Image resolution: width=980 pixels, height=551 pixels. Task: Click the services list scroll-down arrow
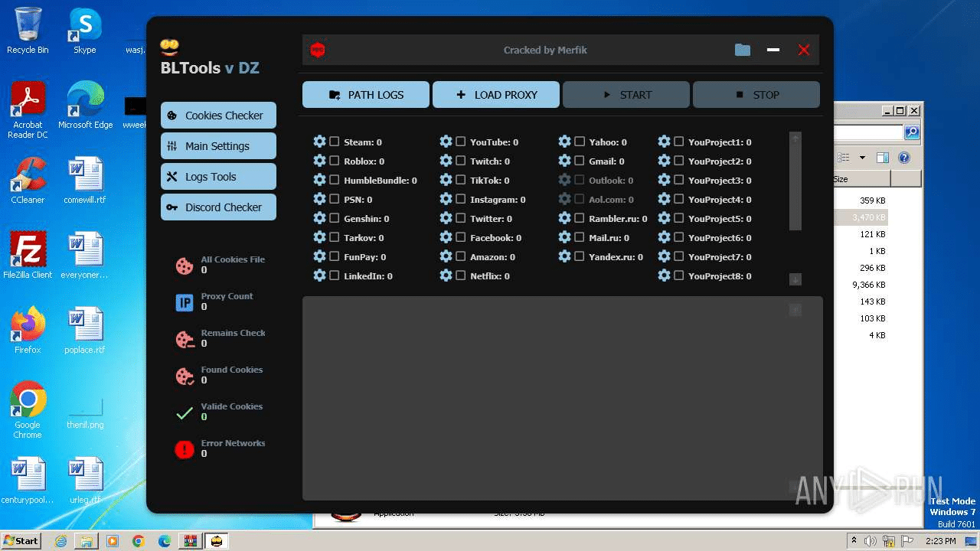(795, 279)
